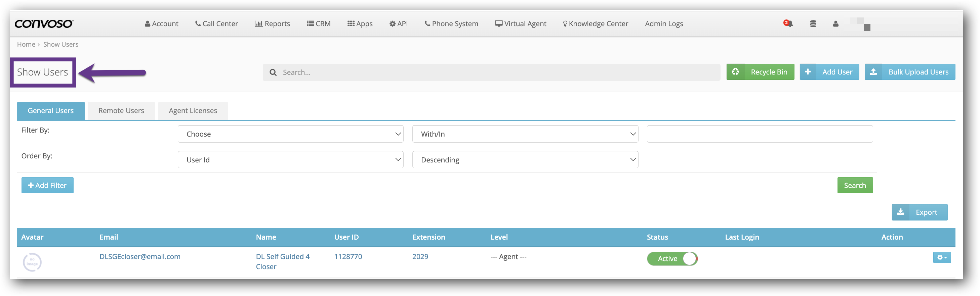This screenshot has width=980, height=296.
Task: Open the With/In condition dropdown
Action: 525,134
